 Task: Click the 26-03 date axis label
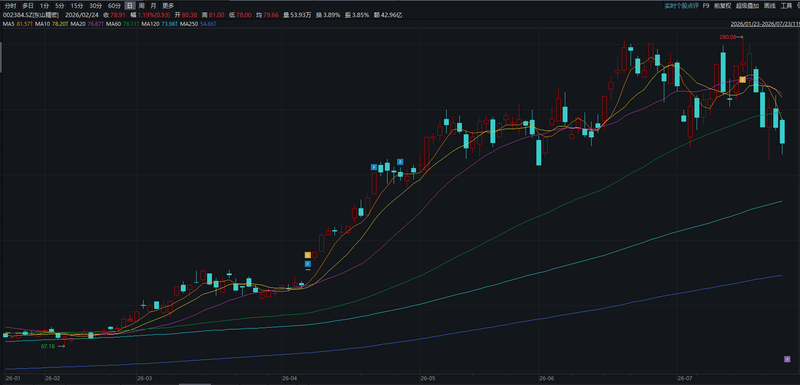point(144,378)
